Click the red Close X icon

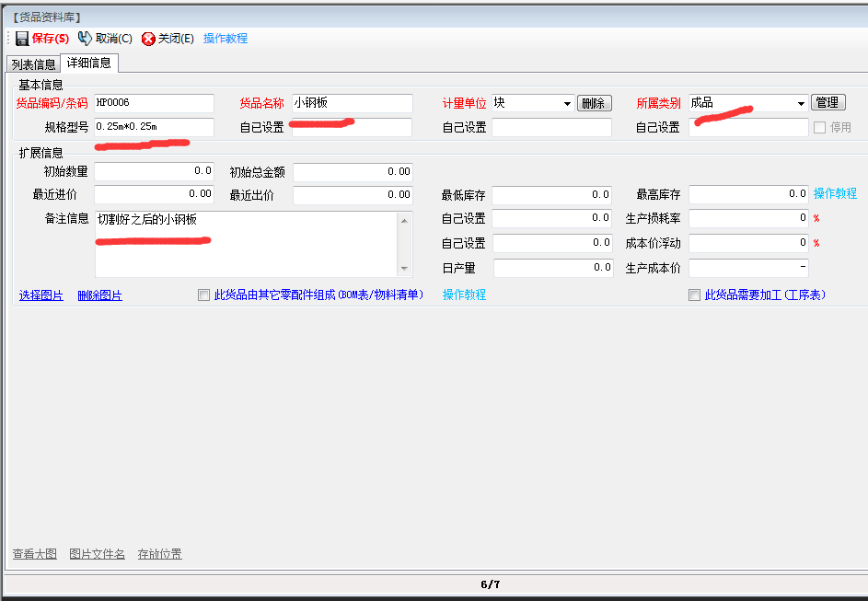[x=148, y=39]
